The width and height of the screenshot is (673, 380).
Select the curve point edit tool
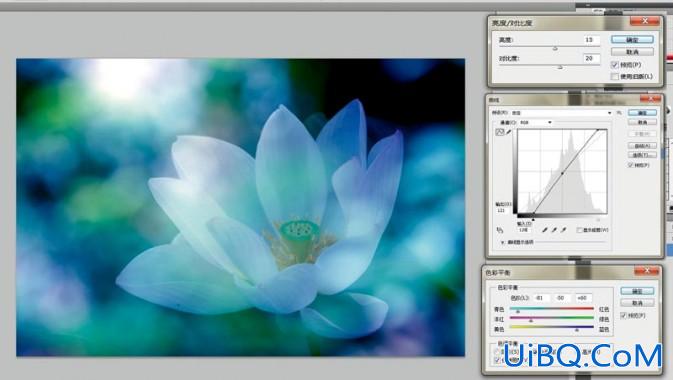click(x=500, y=132)
